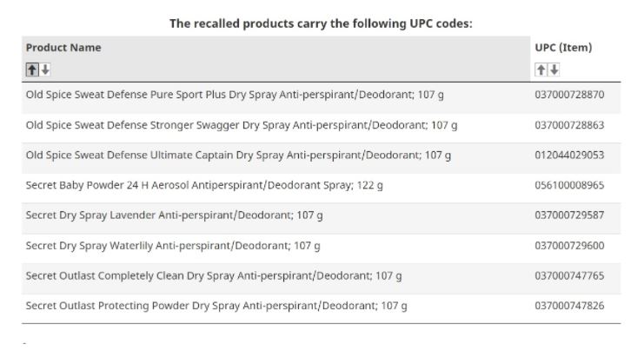Viewport: 644px width, 351px height.
Task: Click UPC code 012044029053
Action: [x=569, y=156]
